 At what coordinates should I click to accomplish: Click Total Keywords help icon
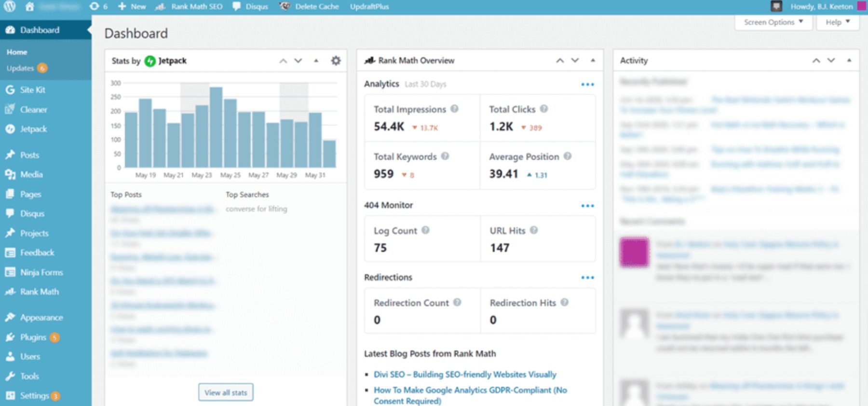click(445, 156)
